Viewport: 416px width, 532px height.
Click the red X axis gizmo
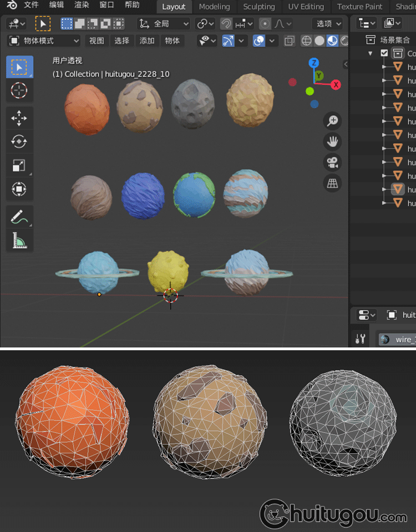(336, 85)
